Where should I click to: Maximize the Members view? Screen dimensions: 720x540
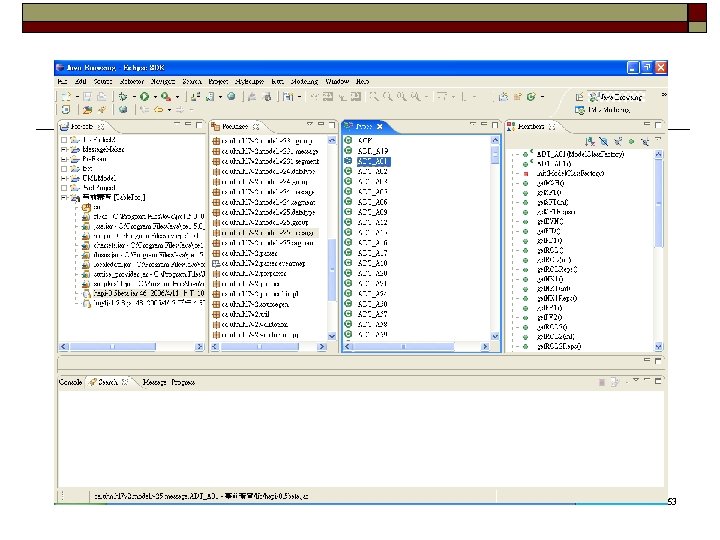(658, 124)
